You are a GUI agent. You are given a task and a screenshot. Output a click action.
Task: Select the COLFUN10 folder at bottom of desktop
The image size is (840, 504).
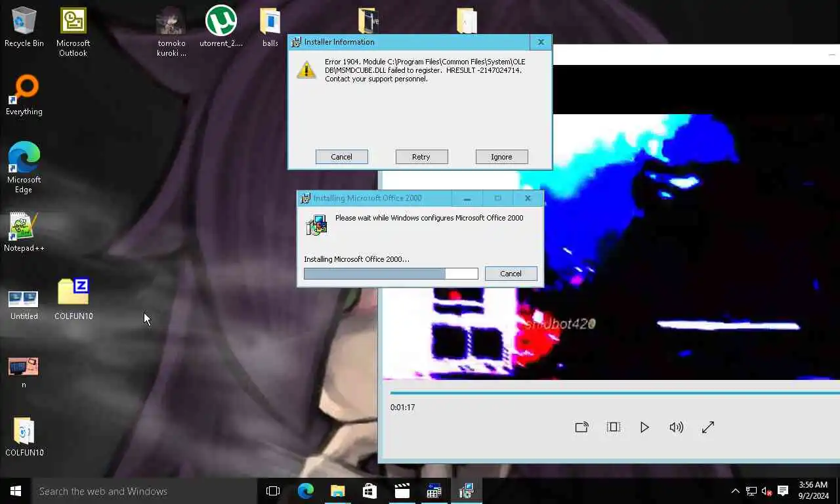tap(24, 437)
